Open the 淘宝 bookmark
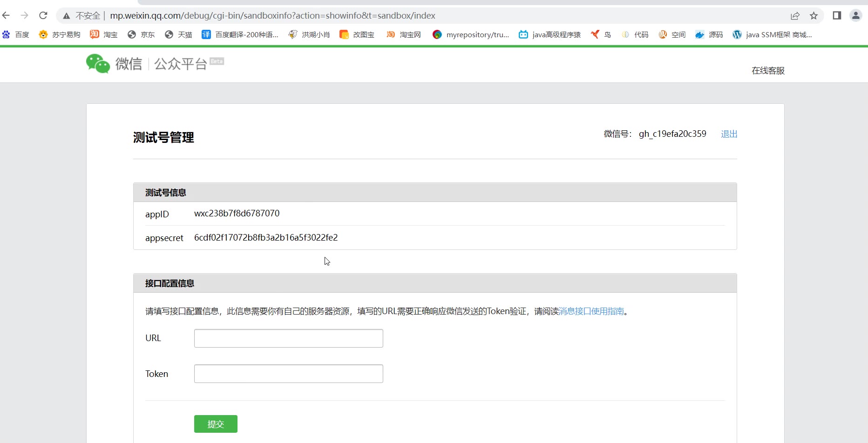Viewport: 868px width, 443px height. pyautogui.click(x=104, y=34)
